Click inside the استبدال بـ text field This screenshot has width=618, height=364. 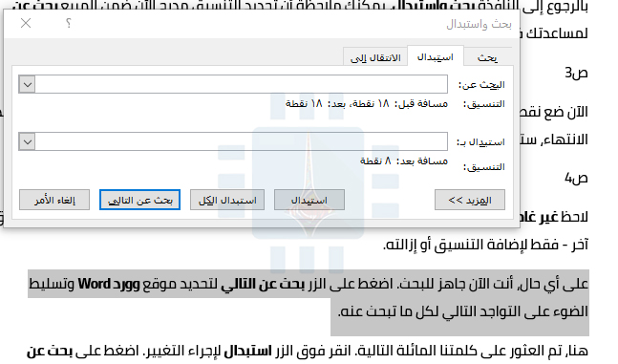pyautogui.click(x=242, y=141)
